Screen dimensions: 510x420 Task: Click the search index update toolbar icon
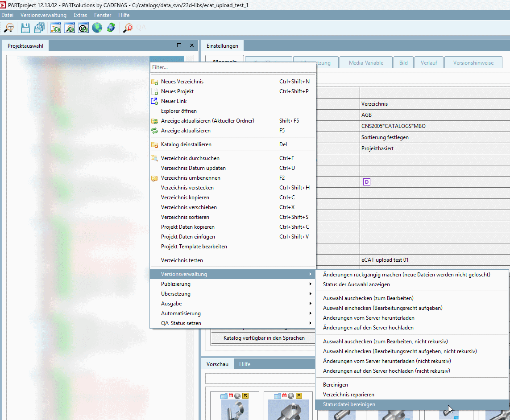pos(70,28)
